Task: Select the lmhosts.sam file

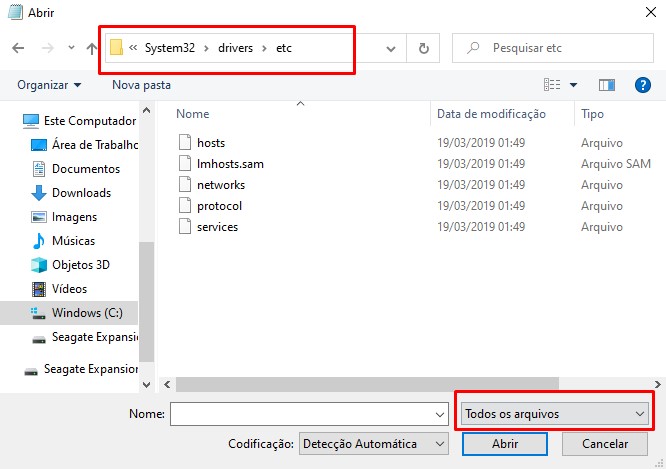Action: [x=230, y=164]
